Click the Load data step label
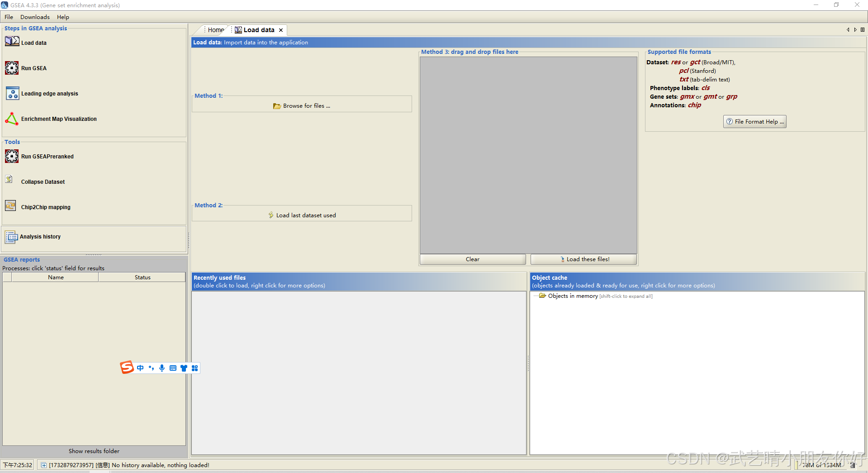 (34, 43)
